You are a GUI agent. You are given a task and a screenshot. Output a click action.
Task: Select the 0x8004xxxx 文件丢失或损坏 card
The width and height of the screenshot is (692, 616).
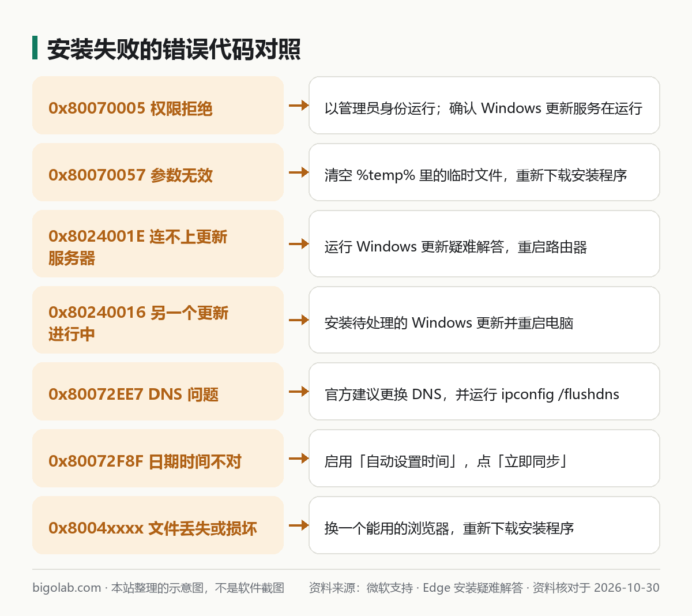click(x=158, y=525)
